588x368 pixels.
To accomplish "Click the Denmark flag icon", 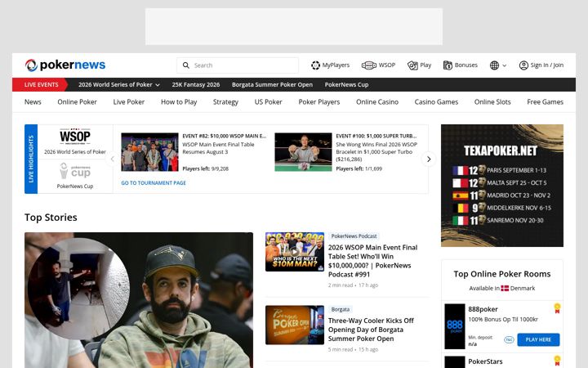I will (505, 289).
